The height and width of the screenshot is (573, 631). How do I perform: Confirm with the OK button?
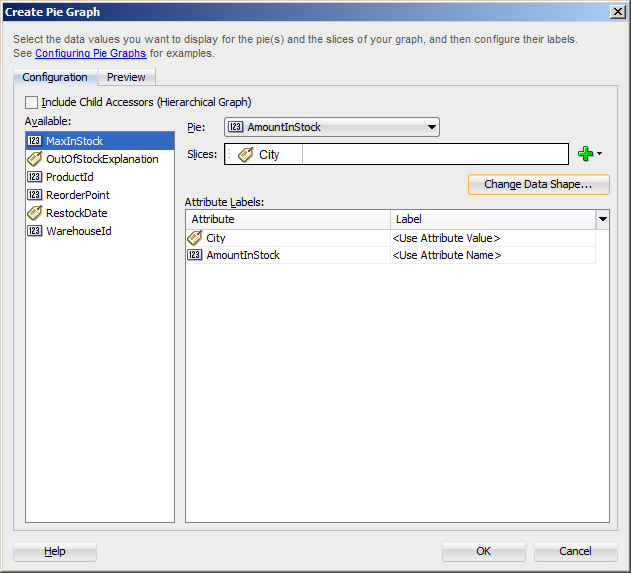pyautogui.click(x=484, y=551)
